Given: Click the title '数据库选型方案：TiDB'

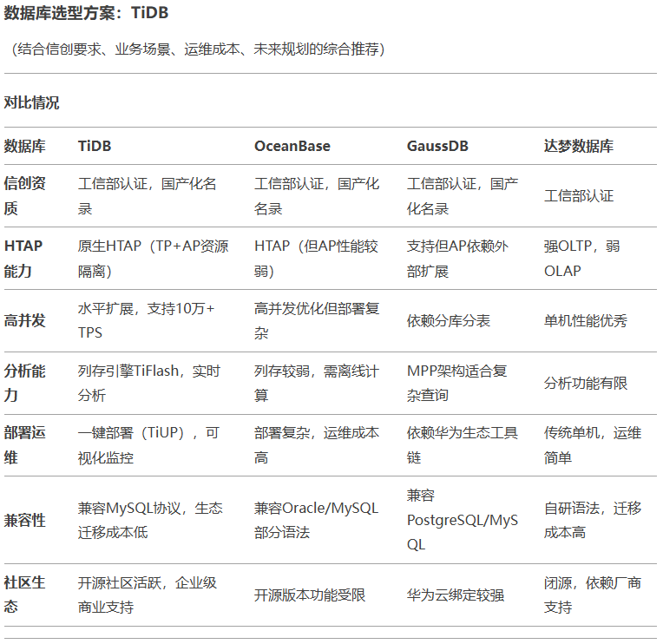Looking at the screenshot, I should tap(86, 13).
